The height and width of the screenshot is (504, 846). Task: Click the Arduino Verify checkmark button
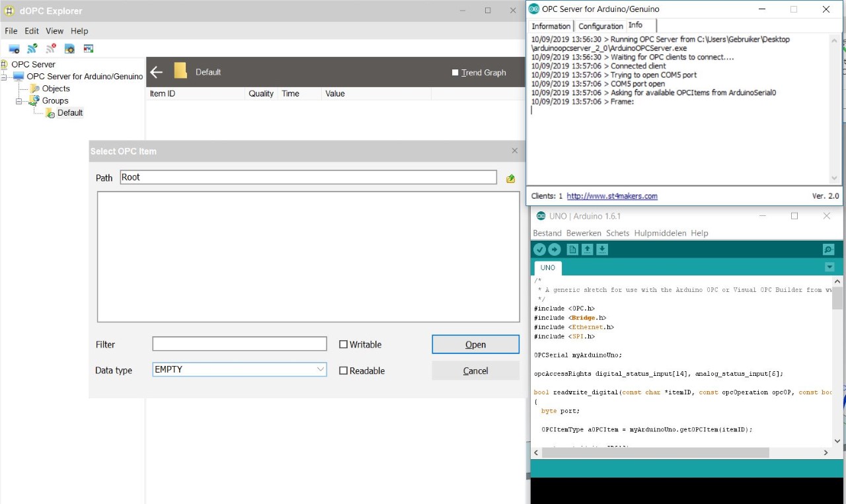540,249
